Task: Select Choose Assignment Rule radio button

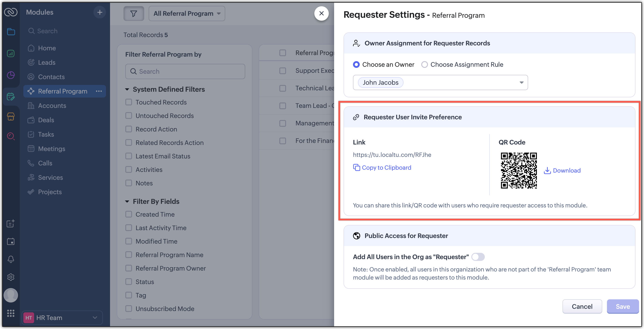Action: click(x=424, y=64)
